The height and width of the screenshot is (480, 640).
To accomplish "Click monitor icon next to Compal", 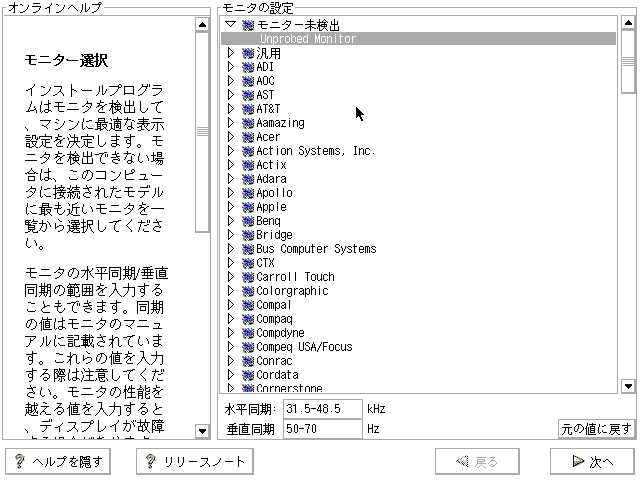I will coord(248,305).
